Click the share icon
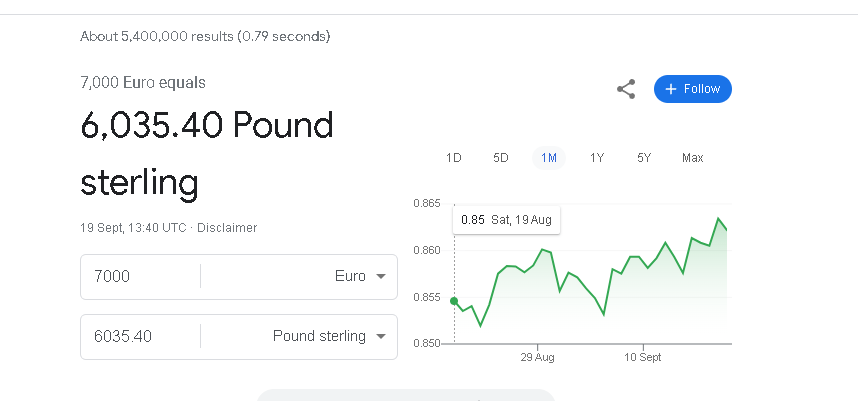Screen dimensions: 858x401 [626, 89]
